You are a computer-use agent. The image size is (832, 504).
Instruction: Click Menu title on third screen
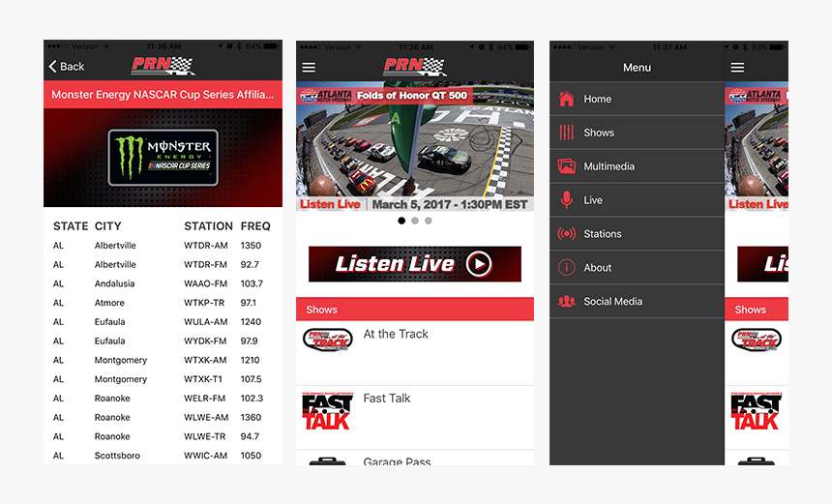tap(637, 68)
